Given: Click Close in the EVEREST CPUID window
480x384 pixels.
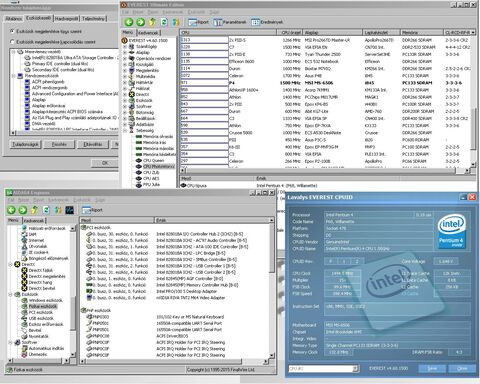Looking at the screenshot, I should coord(462,368).
